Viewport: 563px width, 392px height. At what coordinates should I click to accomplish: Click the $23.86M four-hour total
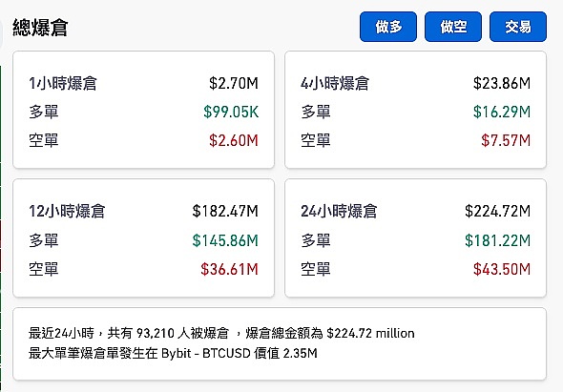point(502,83)
